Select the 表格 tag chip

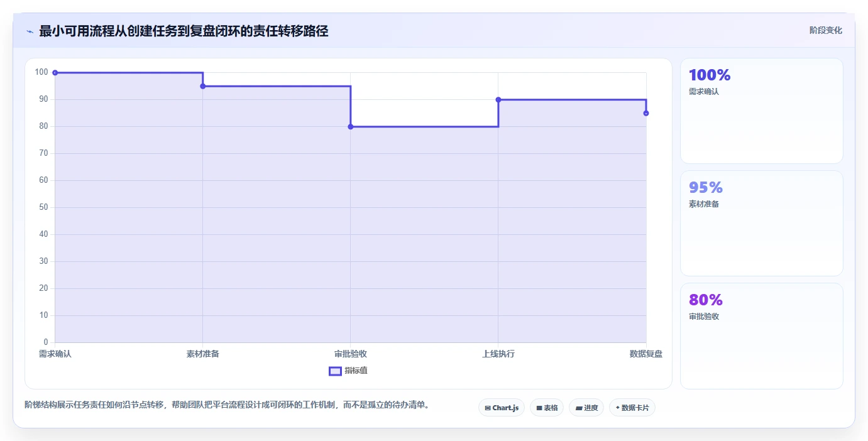point(547,408)
